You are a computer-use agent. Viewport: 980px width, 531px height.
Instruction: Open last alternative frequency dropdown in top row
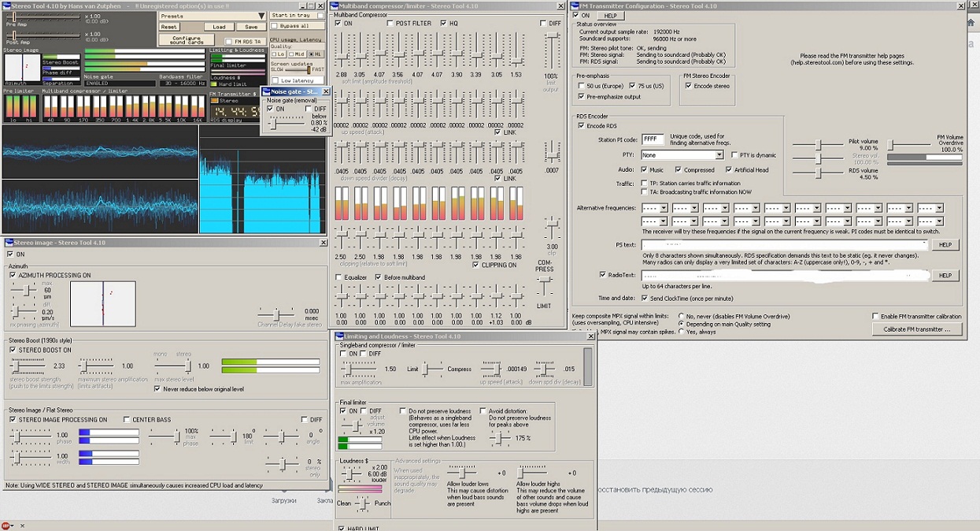point(930,209)
